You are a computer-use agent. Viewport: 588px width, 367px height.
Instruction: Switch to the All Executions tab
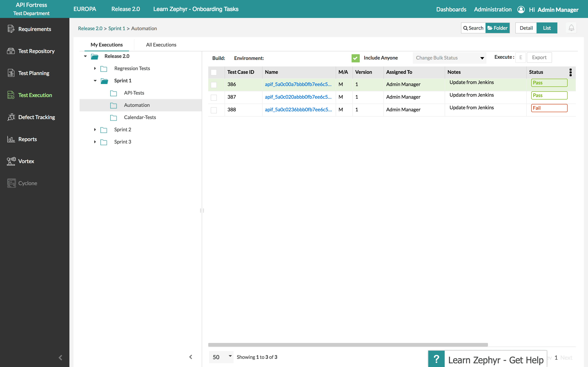pyautogui.click(x=161, y=45)
